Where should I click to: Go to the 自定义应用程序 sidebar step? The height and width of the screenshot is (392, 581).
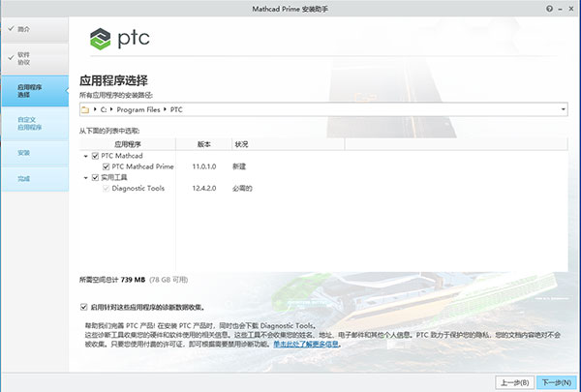[29, 123]
